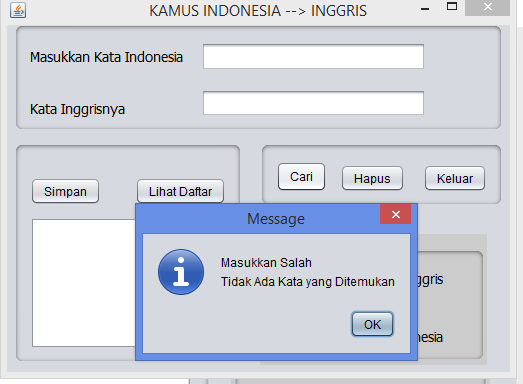Click the blue information icon in Message dialog

click(181, 272)
